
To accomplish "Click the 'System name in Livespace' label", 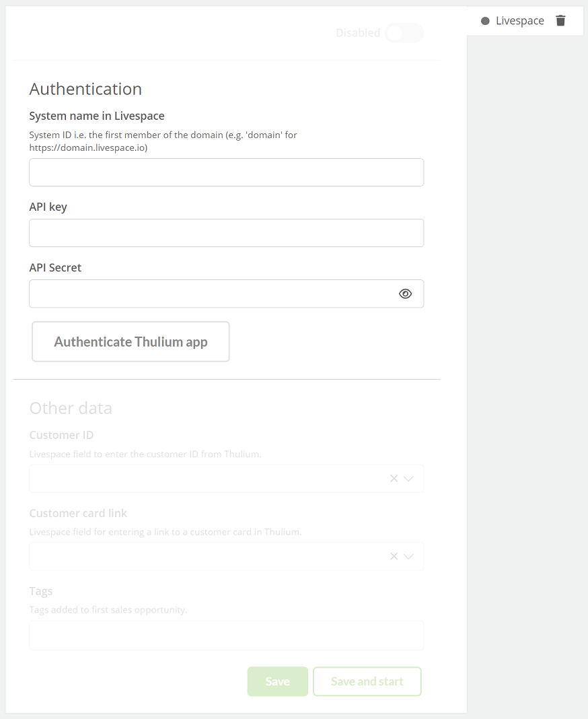I will 97,116.
